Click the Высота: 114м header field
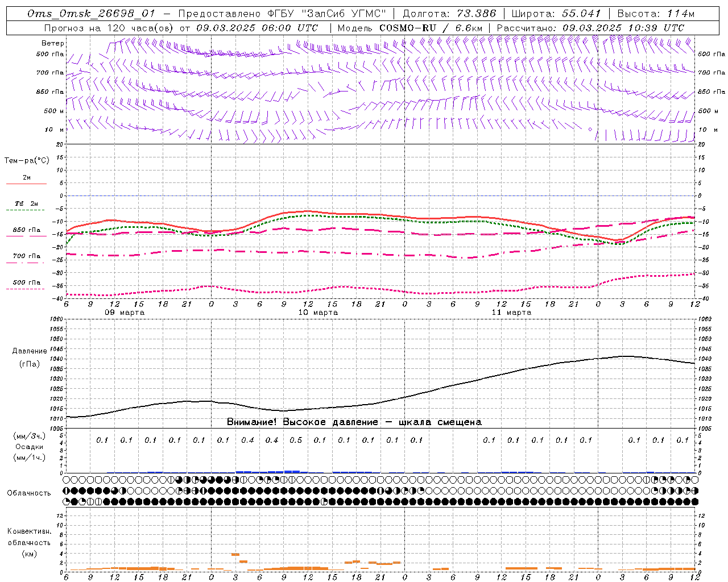The image size is (728, 582). pos(656,14)
